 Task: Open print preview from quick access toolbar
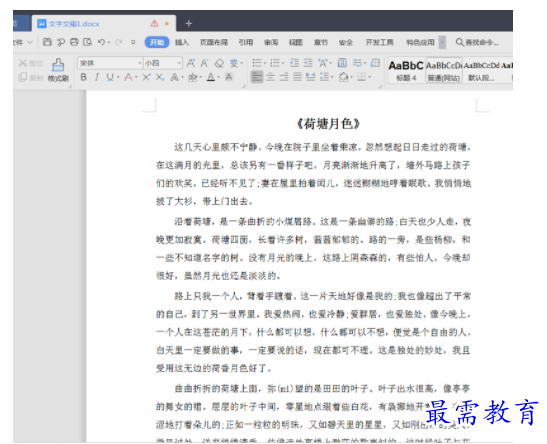point(88,42)
